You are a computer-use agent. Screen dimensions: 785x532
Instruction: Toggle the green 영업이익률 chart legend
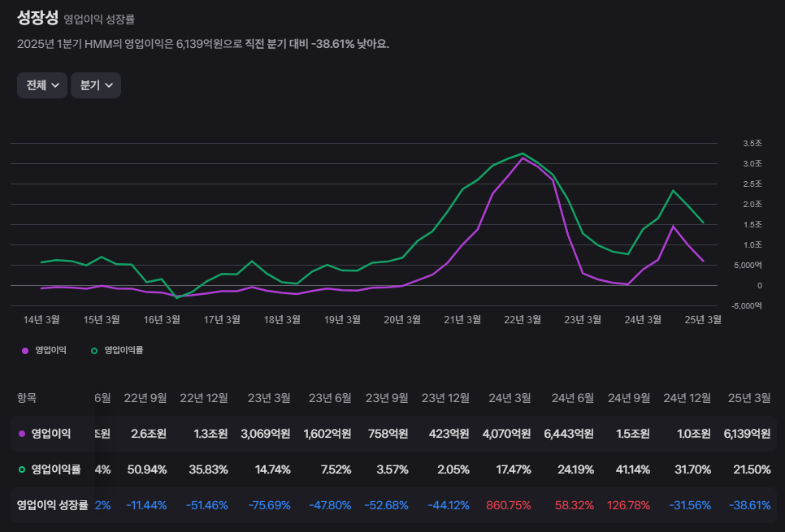tap(117, 350)
